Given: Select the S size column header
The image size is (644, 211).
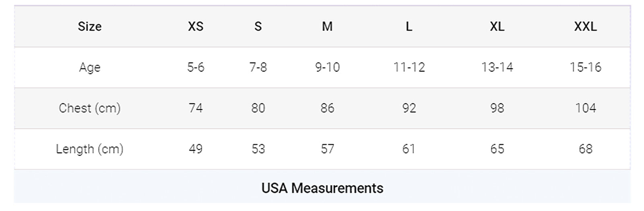Looking at the screenshot, I should click(258, 27).
